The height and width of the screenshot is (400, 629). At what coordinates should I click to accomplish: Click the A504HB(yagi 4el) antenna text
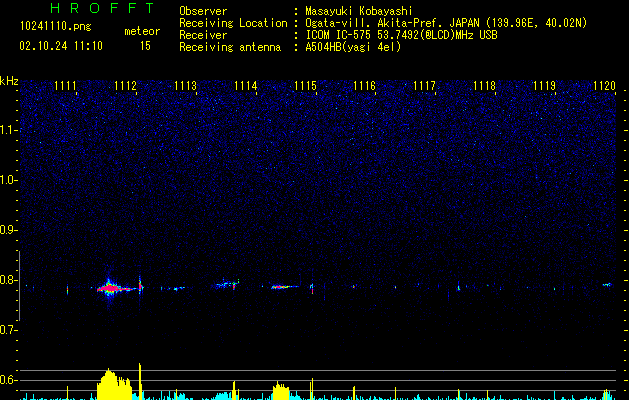click(353, 47)
